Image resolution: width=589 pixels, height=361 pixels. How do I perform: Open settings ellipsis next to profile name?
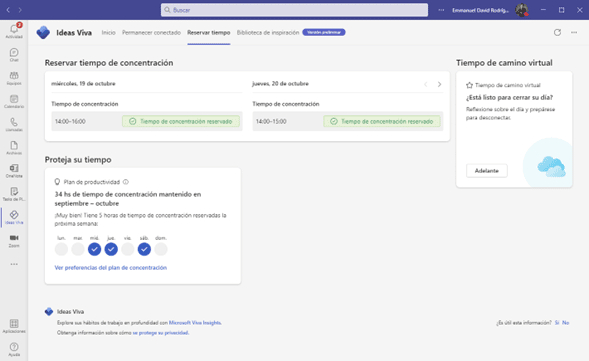(x=441, y=10)
